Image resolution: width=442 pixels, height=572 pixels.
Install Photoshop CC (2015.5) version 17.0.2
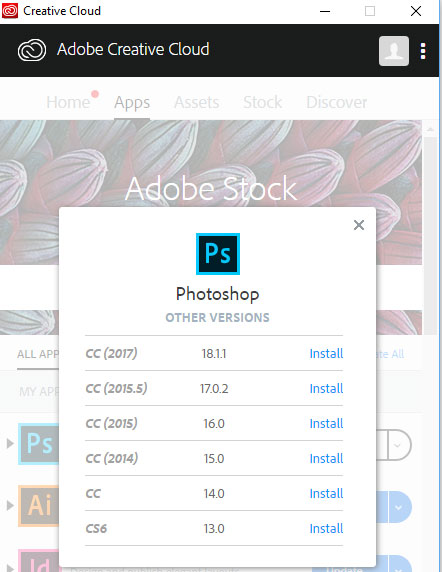(x=326, y=388)
